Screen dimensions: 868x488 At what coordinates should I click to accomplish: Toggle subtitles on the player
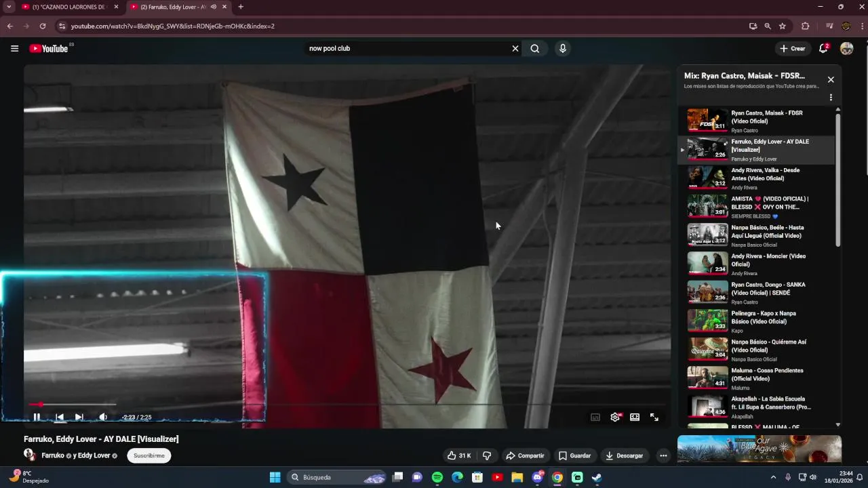(595, 417)
